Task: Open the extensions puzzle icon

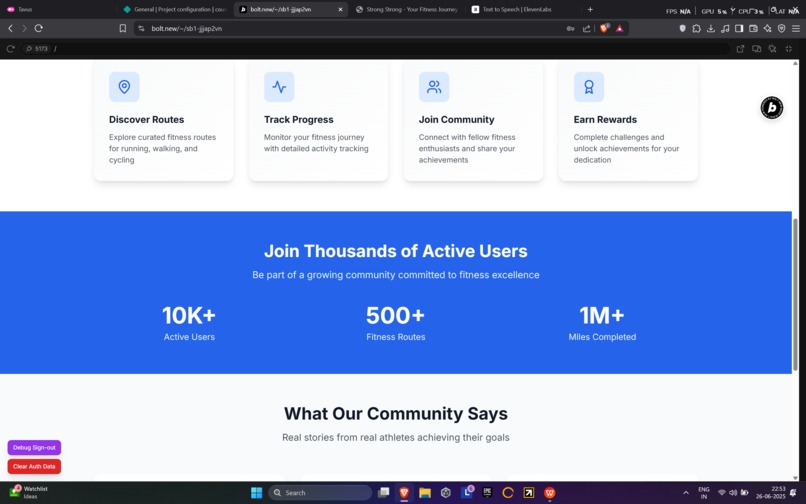Action: pyautogui.click(x=697, y=28)
